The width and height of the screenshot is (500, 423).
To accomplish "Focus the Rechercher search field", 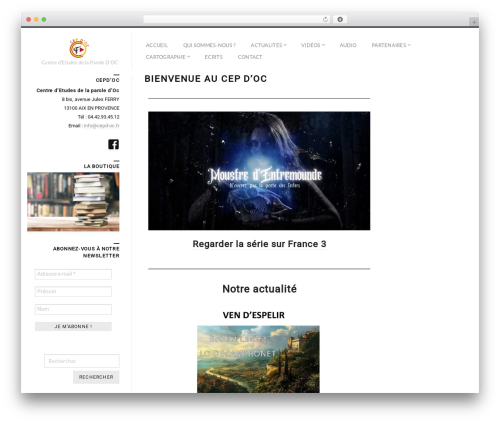I will tap(82, 361).
